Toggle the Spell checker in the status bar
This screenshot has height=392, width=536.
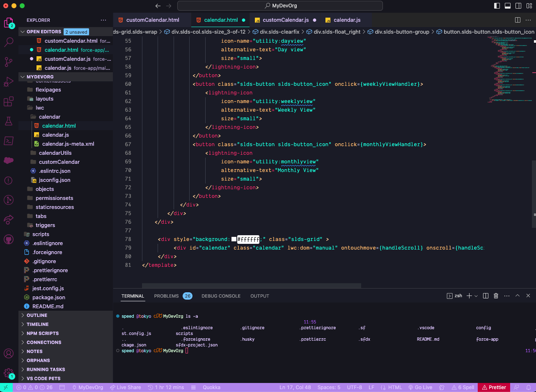pos(463,387)
